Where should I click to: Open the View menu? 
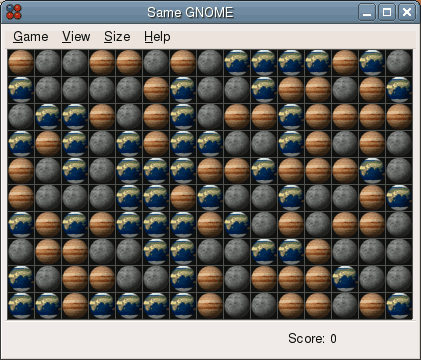pyautogui.click(x=76, y=37)
